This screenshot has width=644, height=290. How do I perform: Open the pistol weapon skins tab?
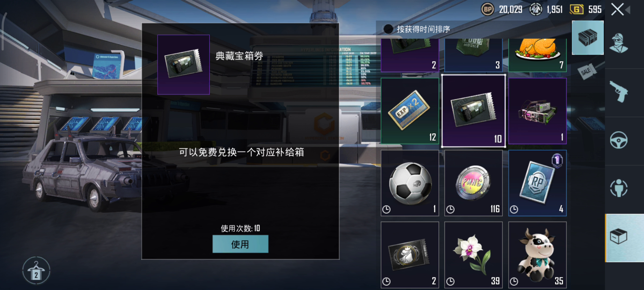pos(619,91)
